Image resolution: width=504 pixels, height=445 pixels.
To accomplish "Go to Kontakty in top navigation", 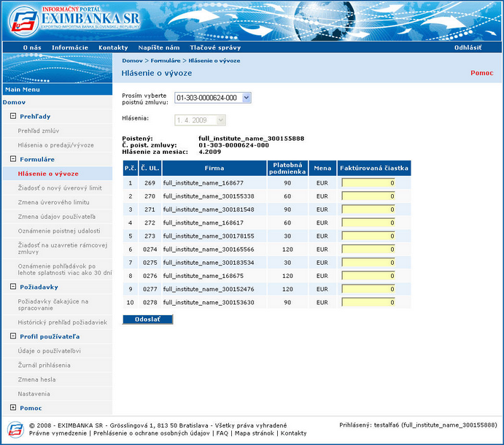I will [x=113, y=47].
